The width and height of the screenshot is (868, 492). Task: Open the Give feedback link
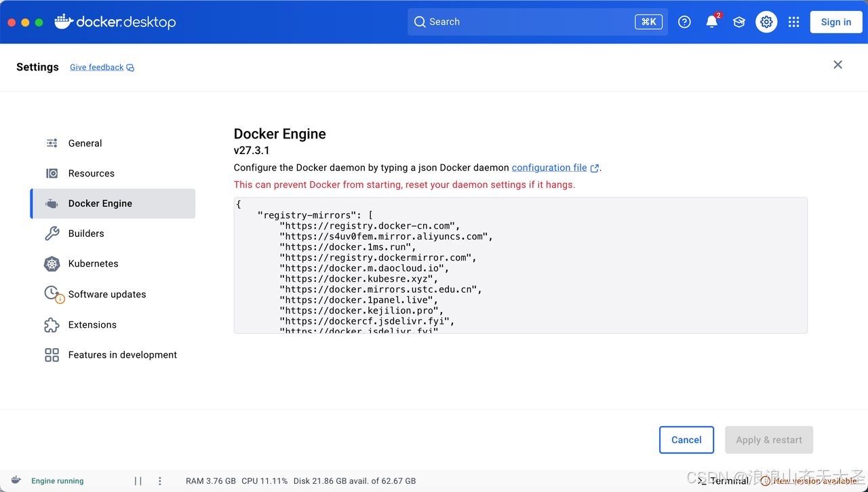tap(96, 67)
